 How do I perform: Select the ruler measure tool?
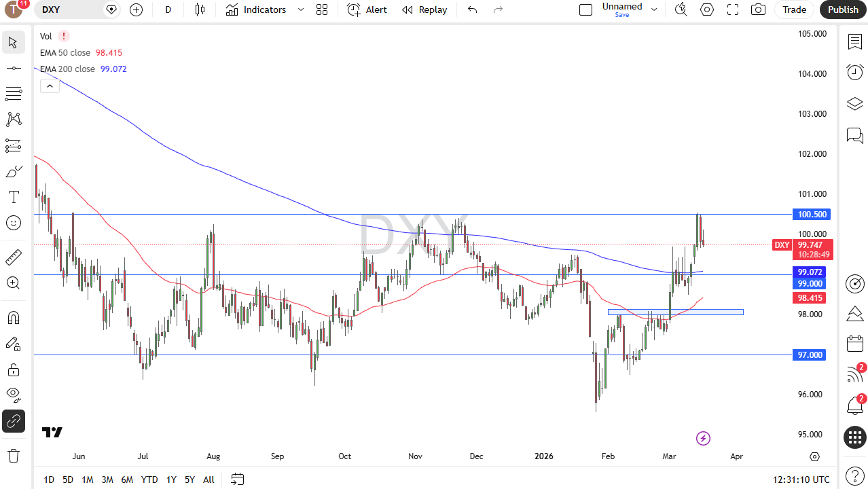13,257
